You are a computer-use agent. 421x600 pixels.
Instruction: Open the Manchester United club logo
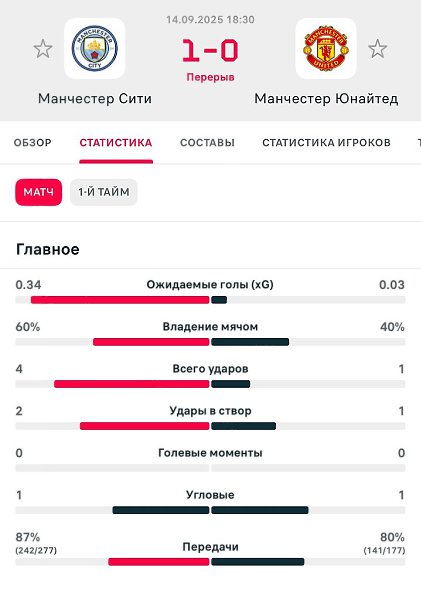point(326,49)
